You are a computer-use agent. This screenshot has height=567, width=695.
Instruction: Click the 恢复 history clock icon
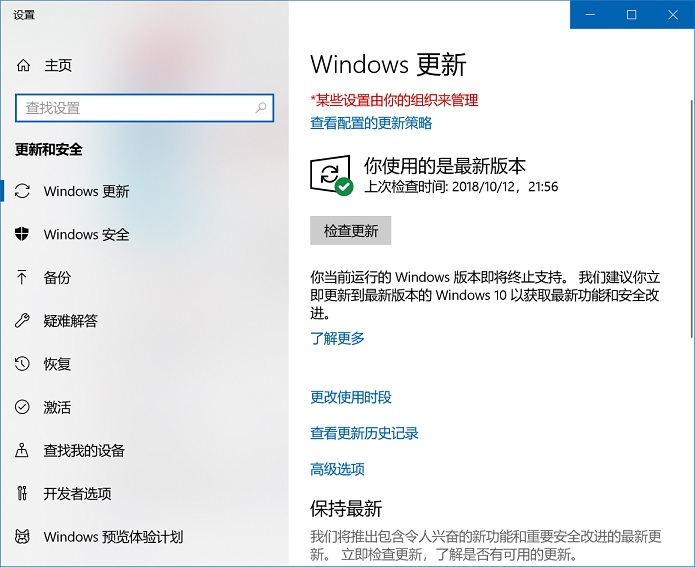(x=22, y=364)
